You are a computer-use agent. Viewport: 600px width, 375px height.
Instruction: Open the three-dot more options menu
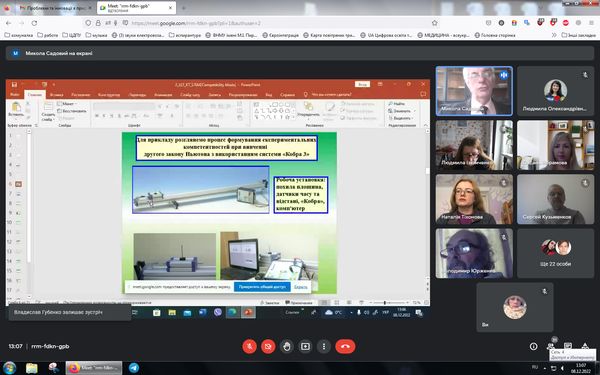point(324,346)
